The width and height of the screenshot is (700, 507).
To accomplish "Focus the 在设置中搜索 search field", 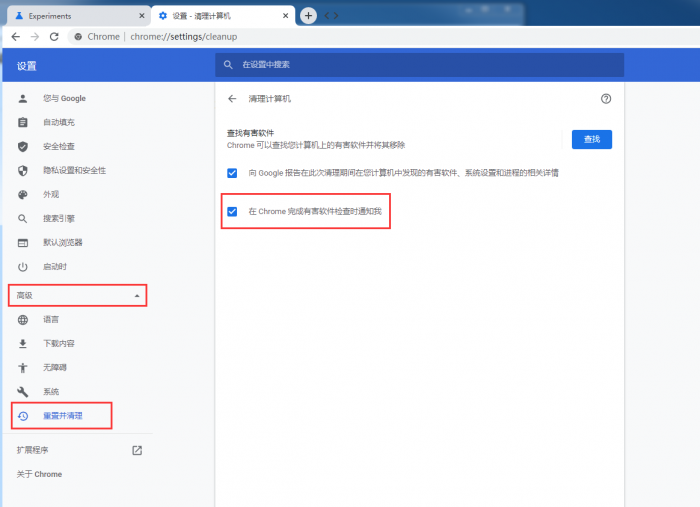I will 419,65.
